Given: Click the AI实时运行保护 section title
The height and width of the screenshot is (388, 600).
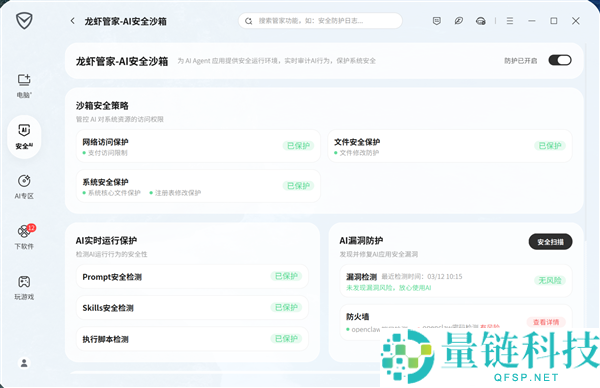Looking at the screenshot, I should (x=106, y=241).
